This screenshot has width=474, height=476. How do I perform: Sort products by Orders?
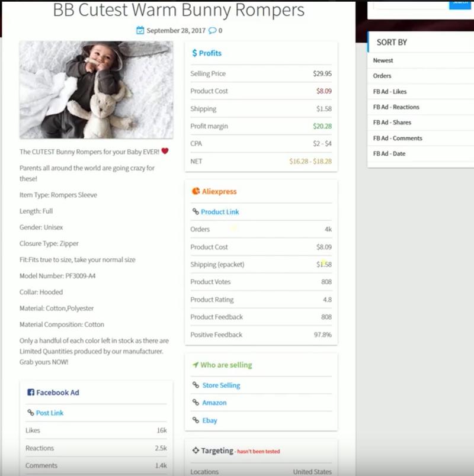click(382, 76)
